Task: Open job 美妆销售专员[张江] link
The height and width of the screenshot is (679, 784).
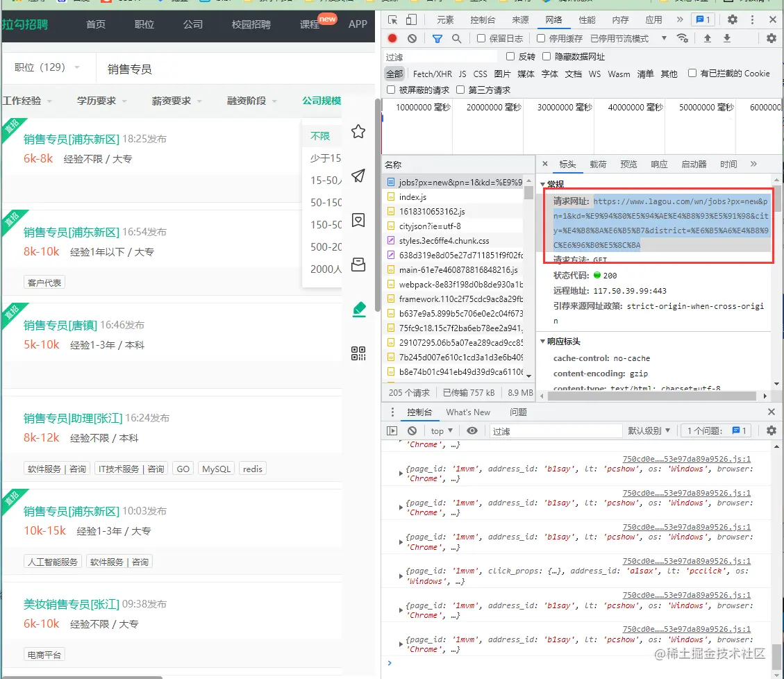Action: tap(71, 604)
